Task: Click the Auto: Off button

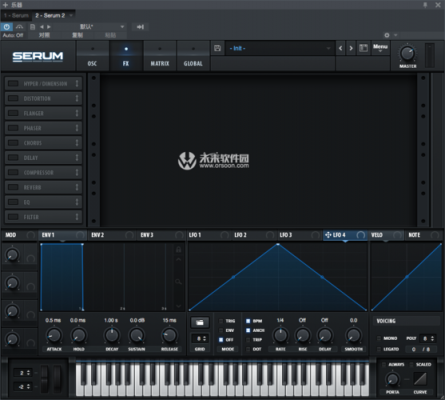Action: click(x=13, y=35)
